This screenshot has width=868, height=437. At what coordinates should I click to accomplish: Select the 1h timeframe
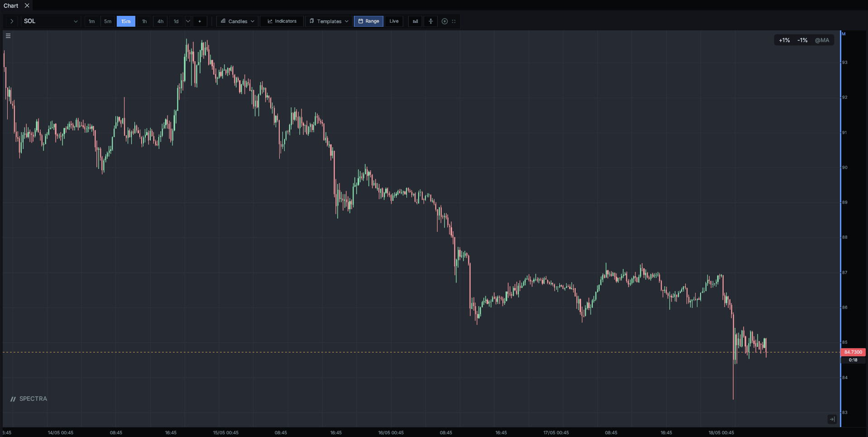click(x=144, y=21)
